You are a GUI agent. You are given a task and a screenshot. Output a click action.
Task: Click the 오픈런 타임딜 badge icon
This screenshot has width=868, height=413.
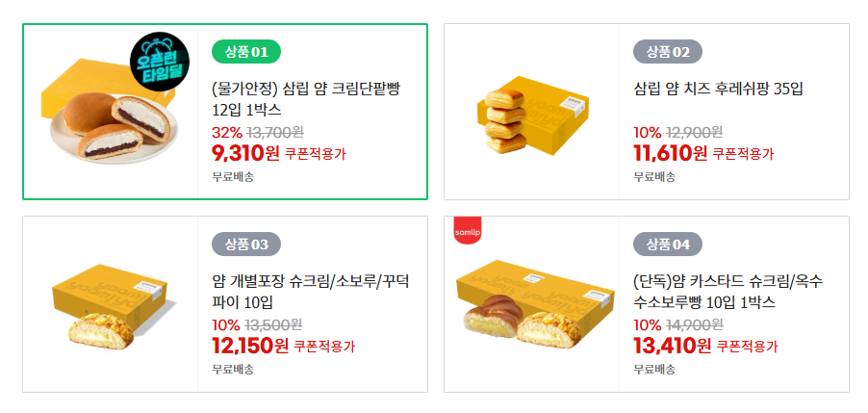tap(161, 60)
